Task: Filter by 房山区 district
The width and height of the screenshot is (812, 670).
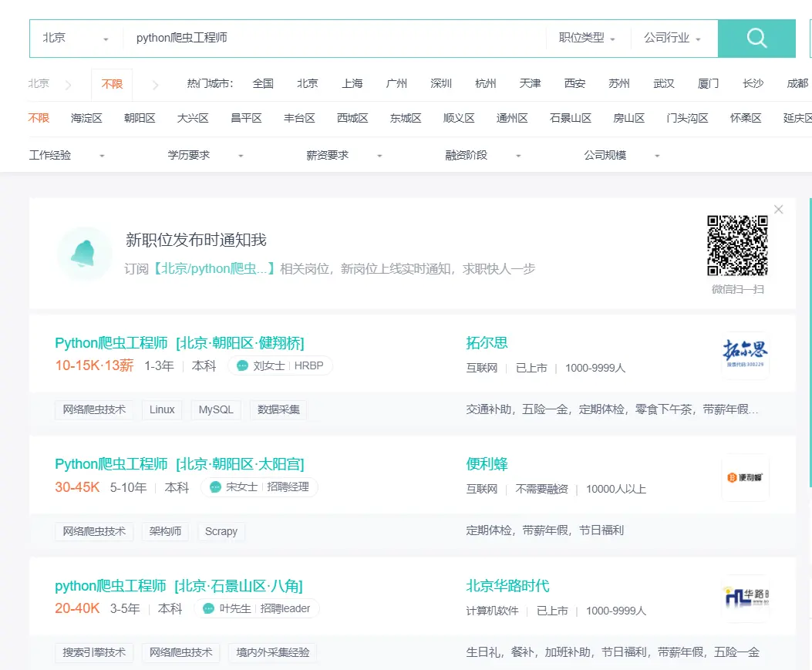Action: [x=628, y=118]
